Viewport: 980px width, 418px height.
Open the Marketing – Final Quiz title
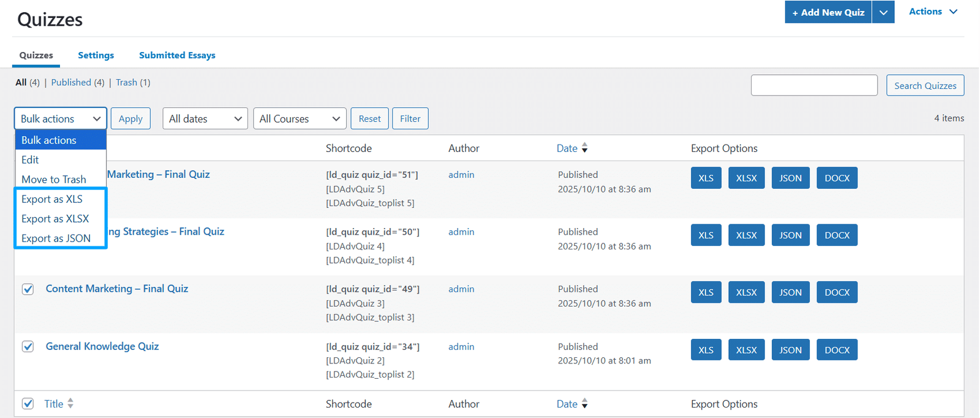click(159, 174)
